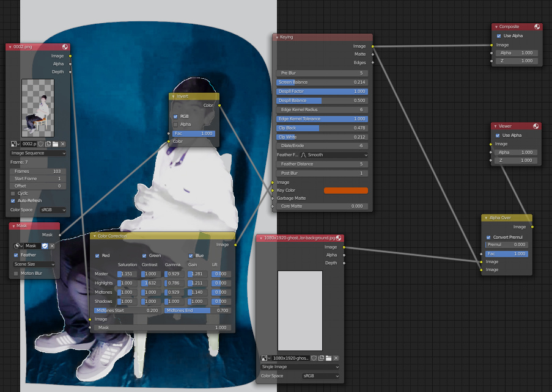
Task: Collapse the Alpha Over node
Action: 486,218
